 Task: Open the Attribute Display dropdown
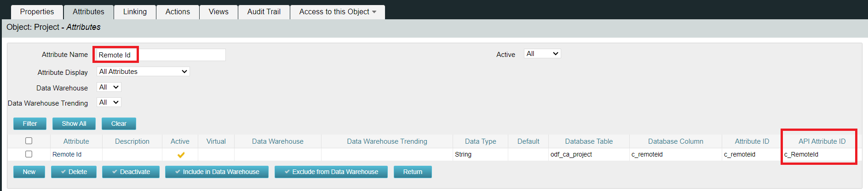click(x=143, y=72)
